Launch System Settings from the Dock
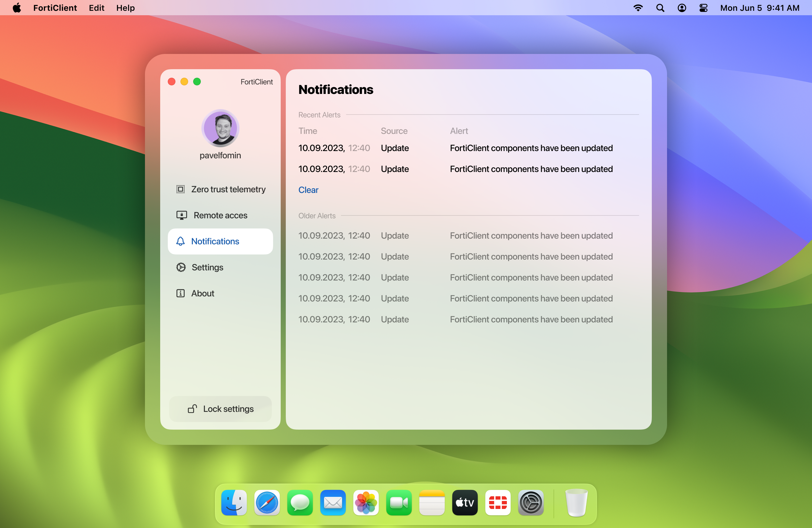This screenshot has width=812, height=528. click(531, 502)
